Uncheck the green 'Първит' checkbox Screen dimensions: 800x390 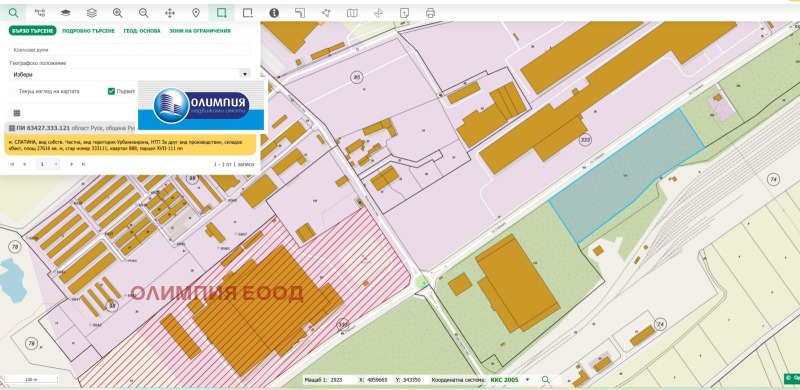[x=111, y=91]
